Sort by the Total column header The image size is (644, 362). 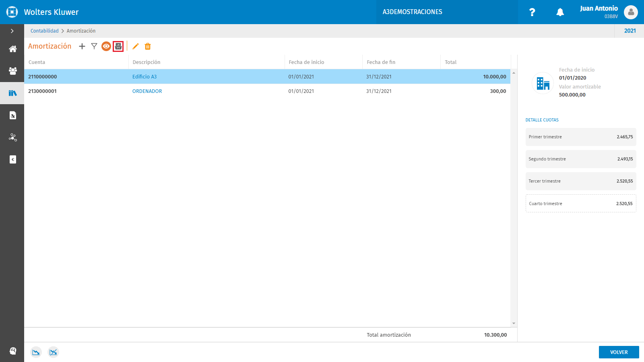click(x=476, y=62)
